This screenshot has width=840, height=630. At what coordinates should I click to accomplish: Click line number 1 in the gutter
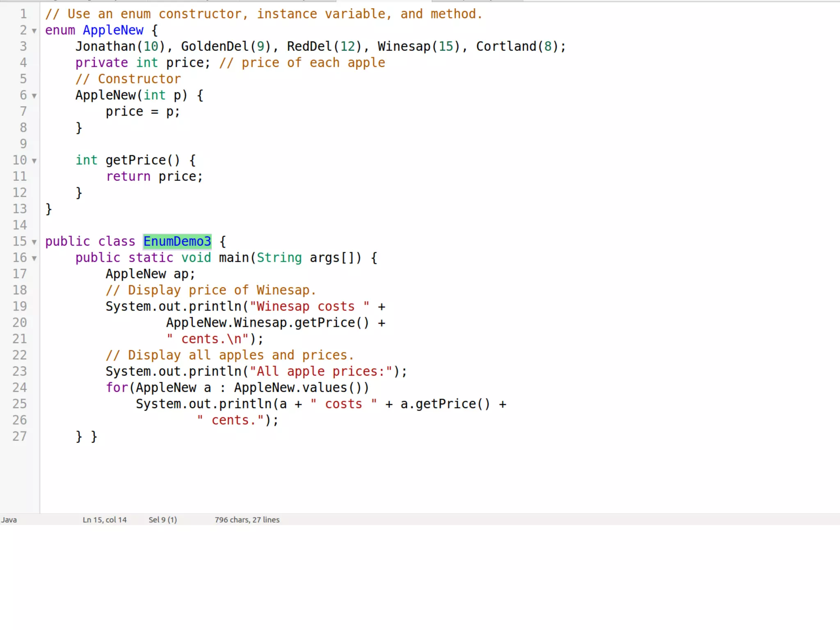[23, 14]
